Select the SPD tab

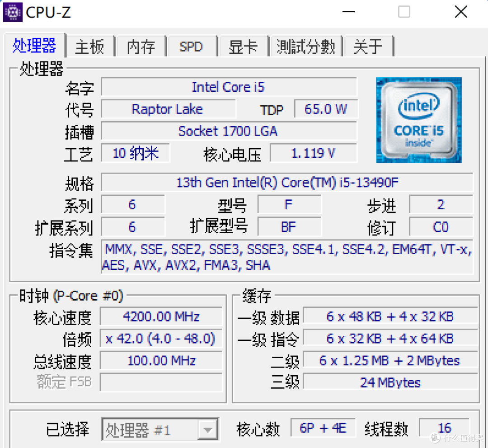(192, 46)
